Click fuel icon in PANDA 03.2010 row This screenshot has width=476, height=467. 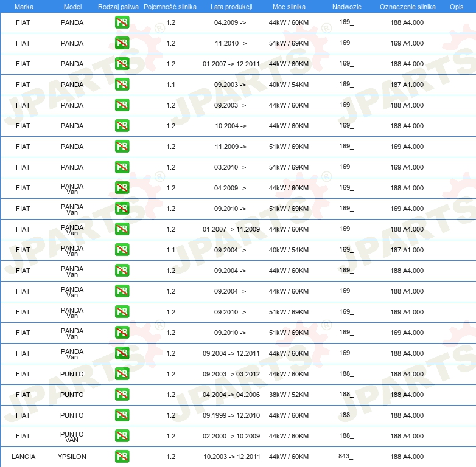coord(122,167)
